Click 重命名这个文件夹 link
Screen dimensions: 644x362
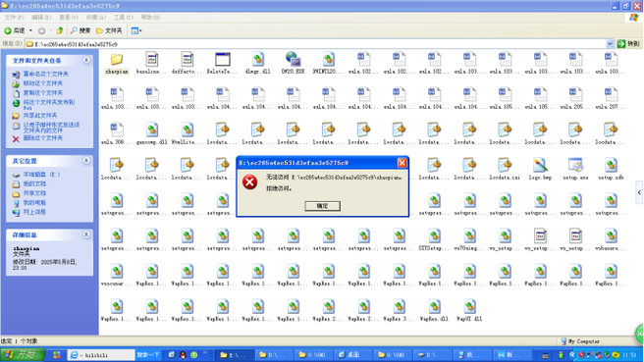[45, 74]
